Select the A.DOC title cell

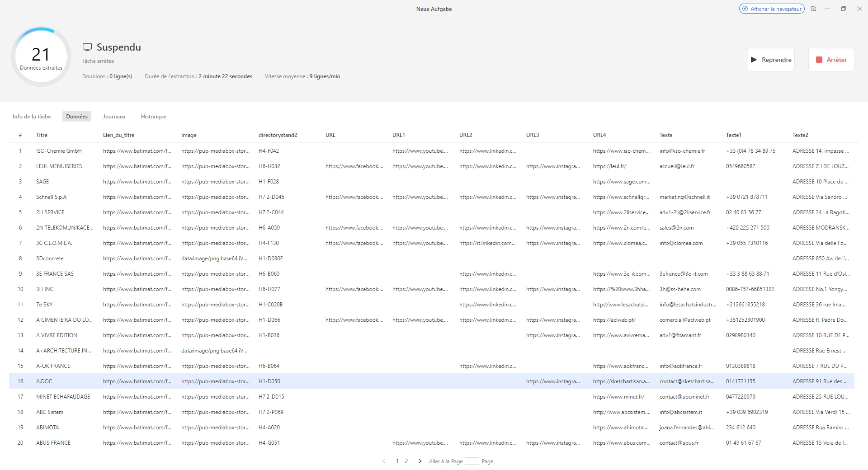44,381
